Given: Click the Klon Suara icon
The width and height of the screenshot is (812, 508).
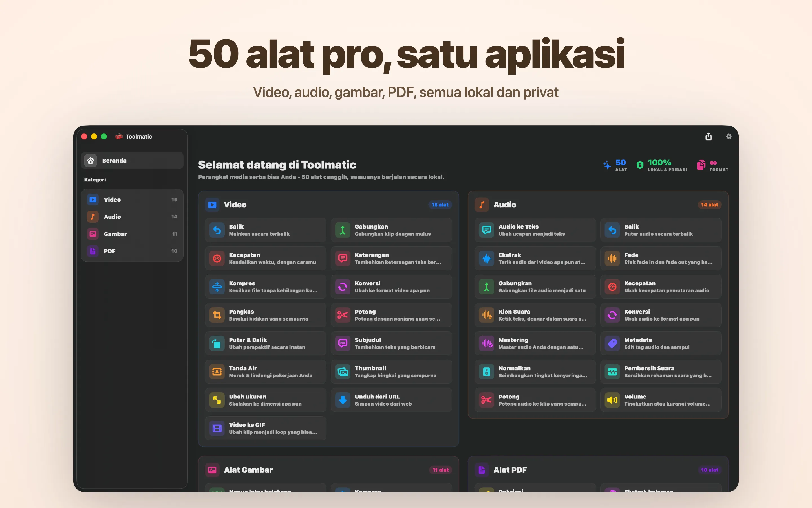Looking at the screenshot, I should tap(487, 315).
